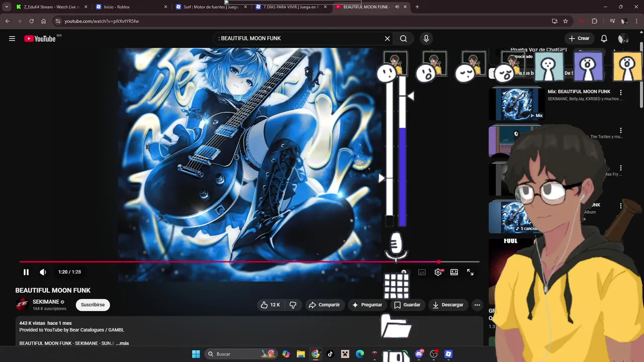The image size is (644, 362).
Task: Open a new browser tab
Action: [x=417, y=7]
